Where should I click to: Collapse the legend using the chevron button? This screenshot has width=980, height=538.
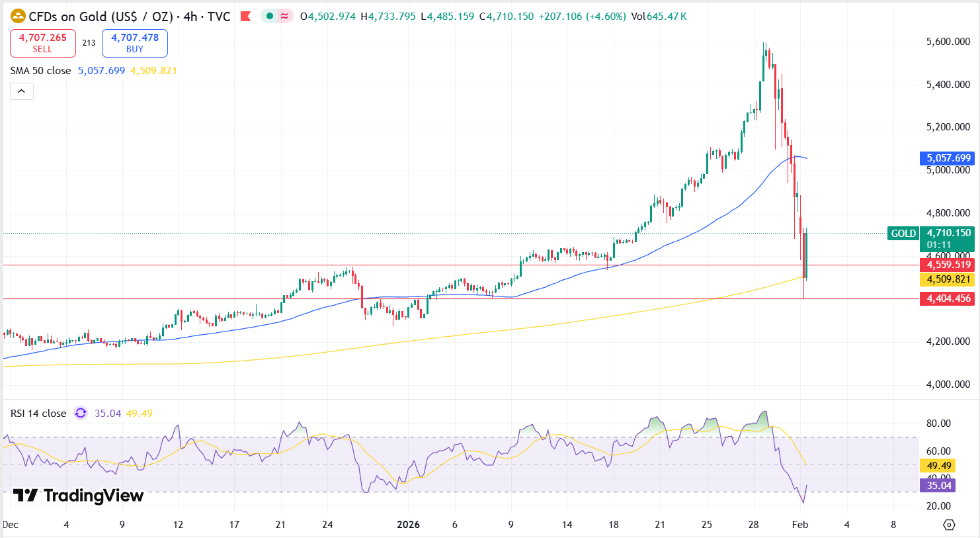(x=22, y=91)
